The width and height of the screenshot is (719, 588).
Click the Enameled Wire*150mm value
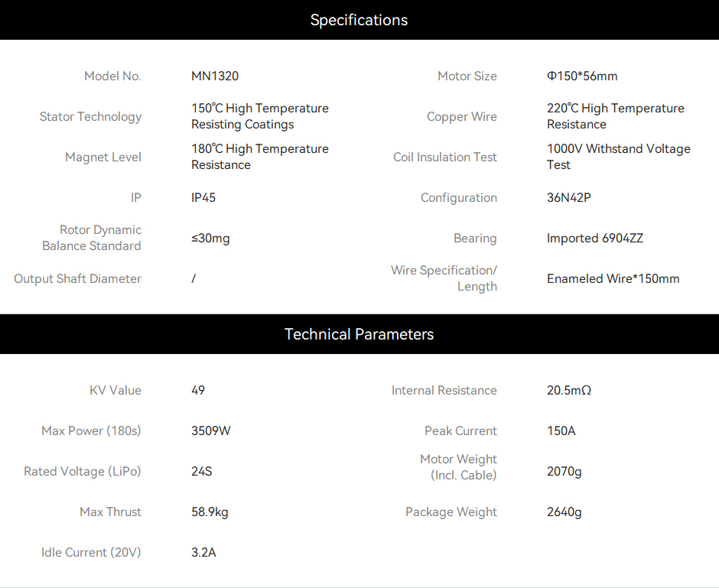[x=613, y=278]
